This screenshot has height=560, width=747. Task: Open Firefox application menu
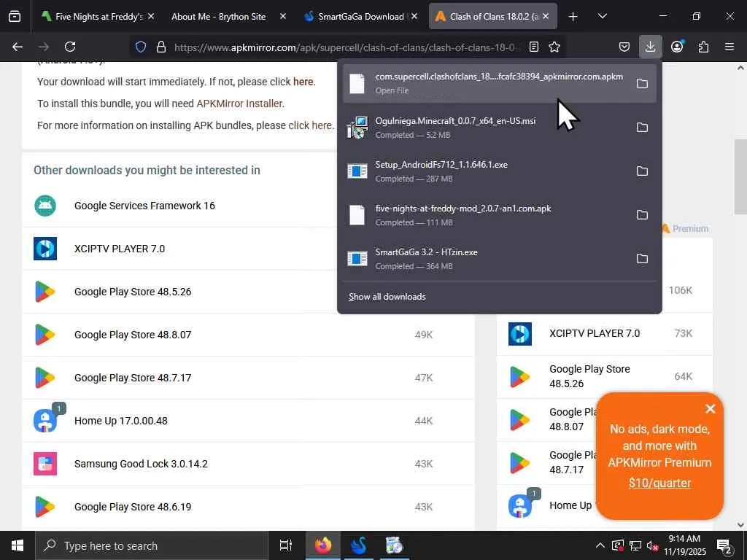729,47
